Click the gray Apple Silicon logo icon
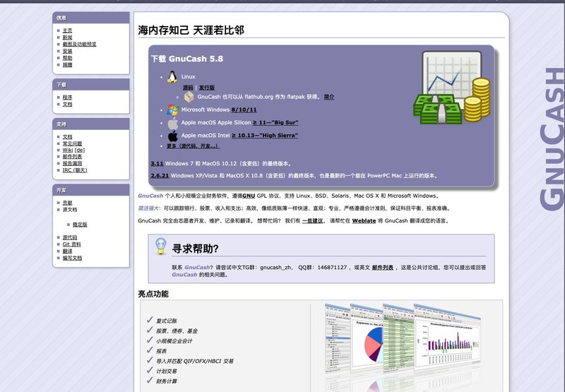This screenshot has height=392, width=565. pyautogui.click(x=172, y=122)
